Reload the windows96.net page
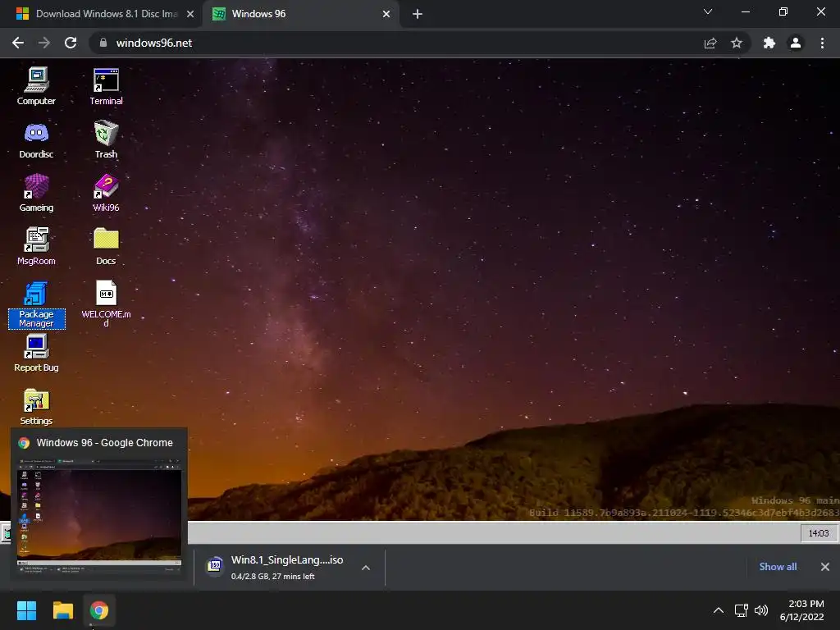Viewport: 840px width, 630px height. pyautogui.click(x=71, y=43)
